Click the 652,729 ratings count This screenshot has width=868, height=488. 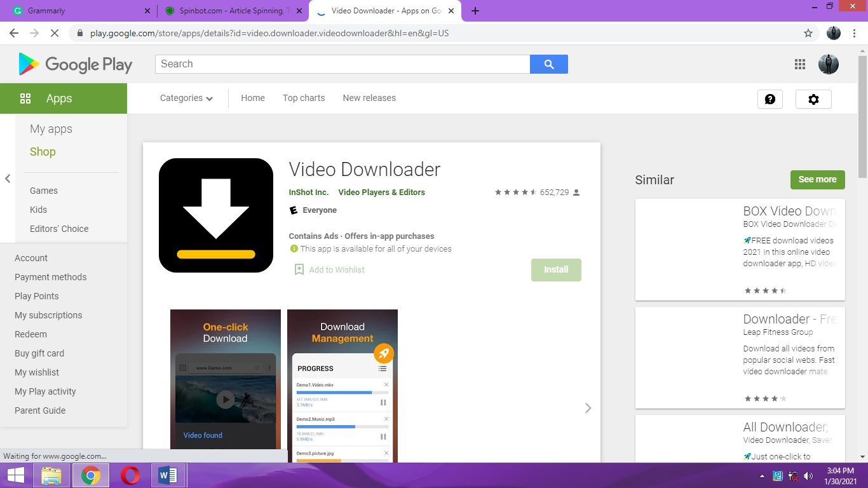click(x=554, y=193)
